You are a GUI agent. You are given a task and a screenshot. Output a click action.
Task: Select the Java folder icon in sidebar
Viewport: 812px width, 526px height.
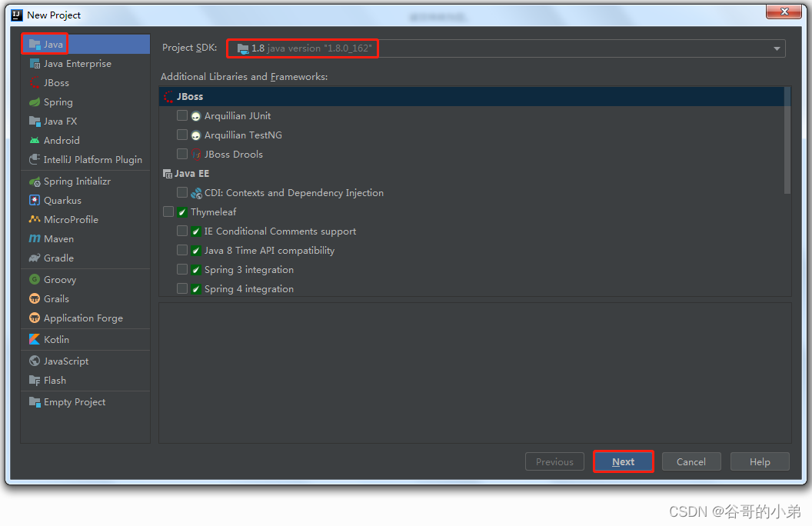[35, 45]
